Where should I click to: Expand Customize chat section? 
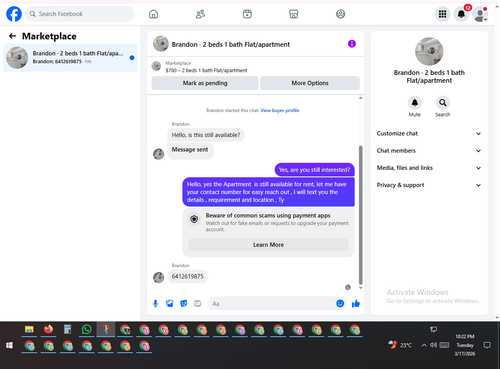tap(429, 133)
